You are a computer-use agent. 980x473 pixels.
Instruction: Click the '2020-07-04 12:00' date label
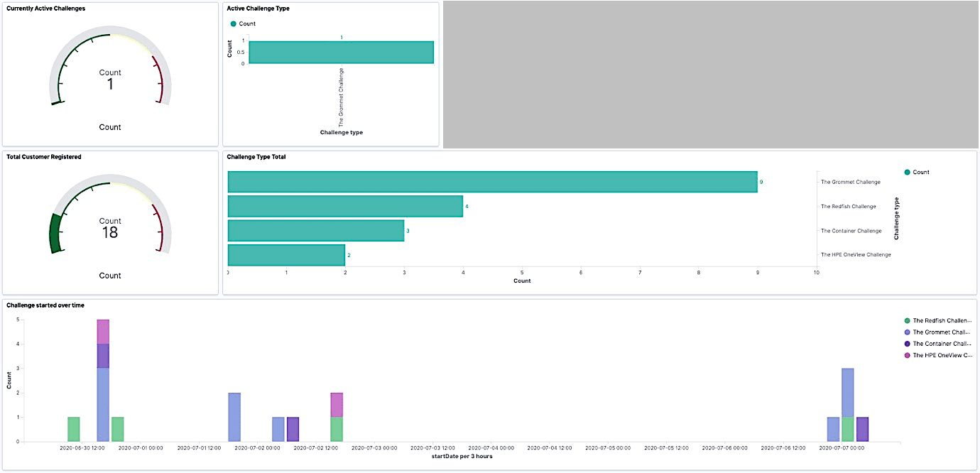[x=550, y=448]
